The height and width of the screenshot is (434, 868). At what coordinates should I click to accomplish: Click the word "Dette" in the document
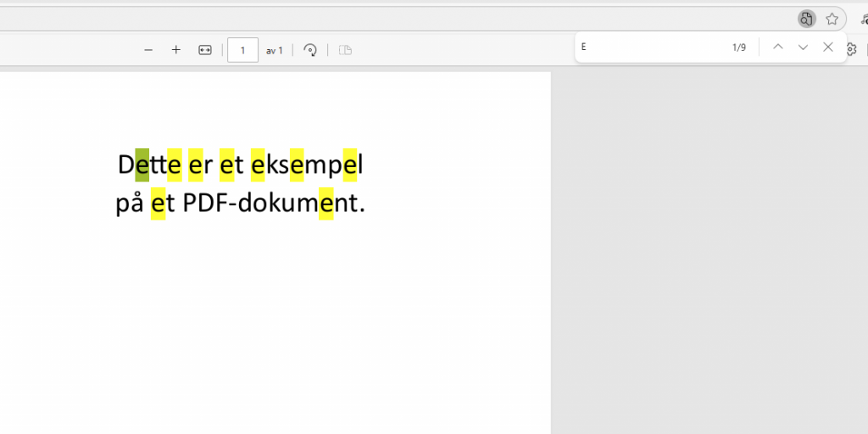pyautogui.click(x=149, y=165)
